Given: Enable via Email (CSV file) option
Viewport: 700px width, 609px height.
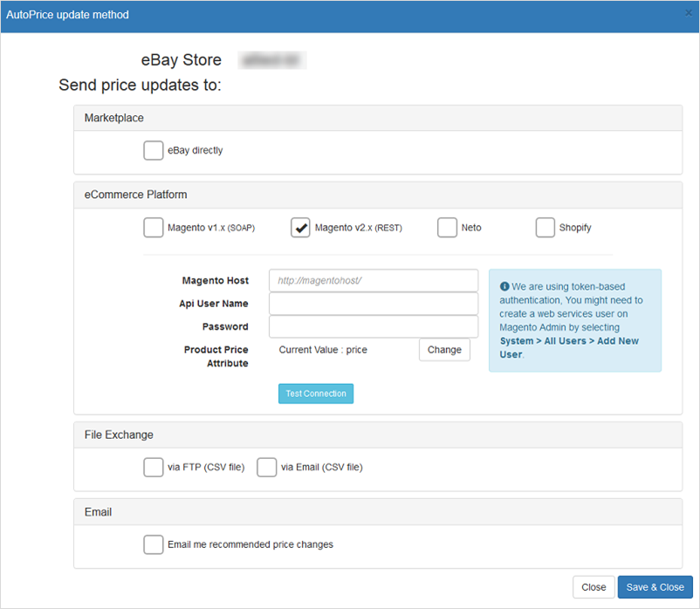Looking at the screenshot, I should [266, 467].
